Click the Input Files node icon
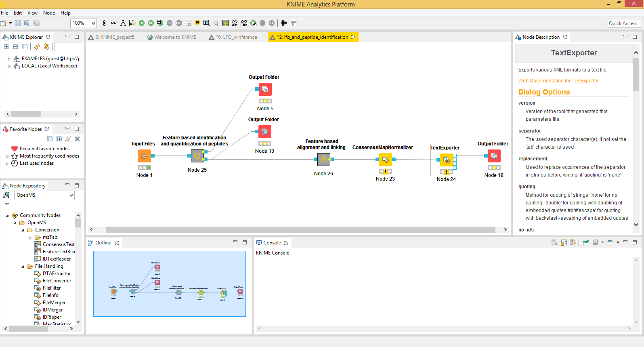 pos(144,156)
